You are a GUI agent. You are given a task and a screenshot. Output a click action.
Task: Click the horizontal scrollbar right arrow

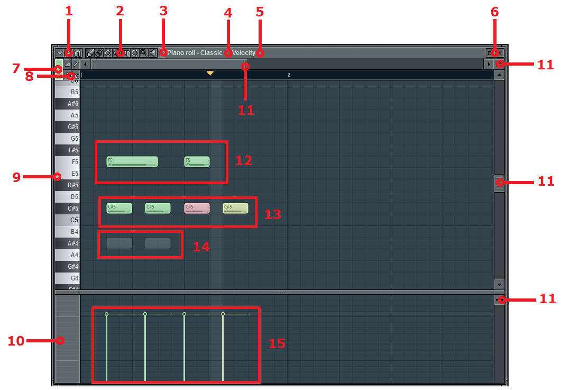tap(489, 64)
